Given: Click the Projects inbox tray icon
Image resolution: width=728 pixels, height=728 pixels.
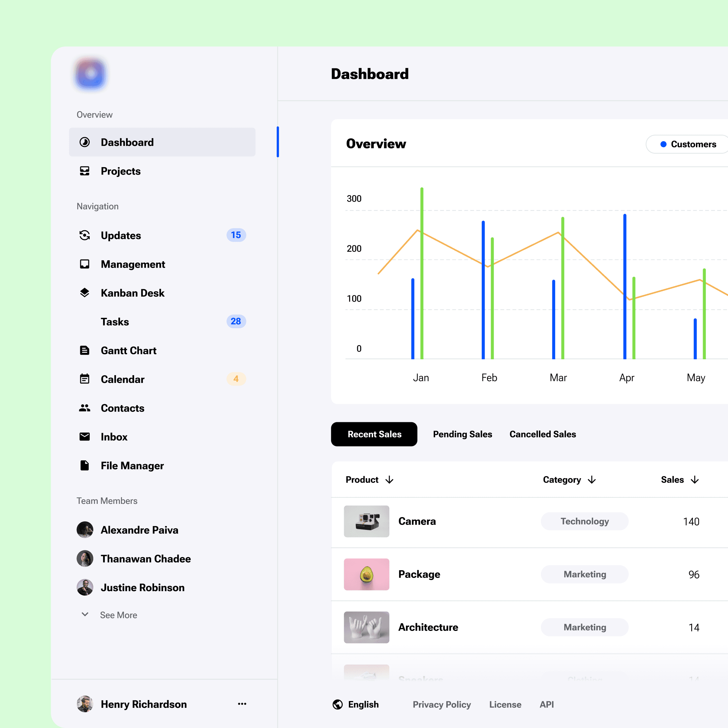Looking at the screenshot, I should (x=84, y=171).
